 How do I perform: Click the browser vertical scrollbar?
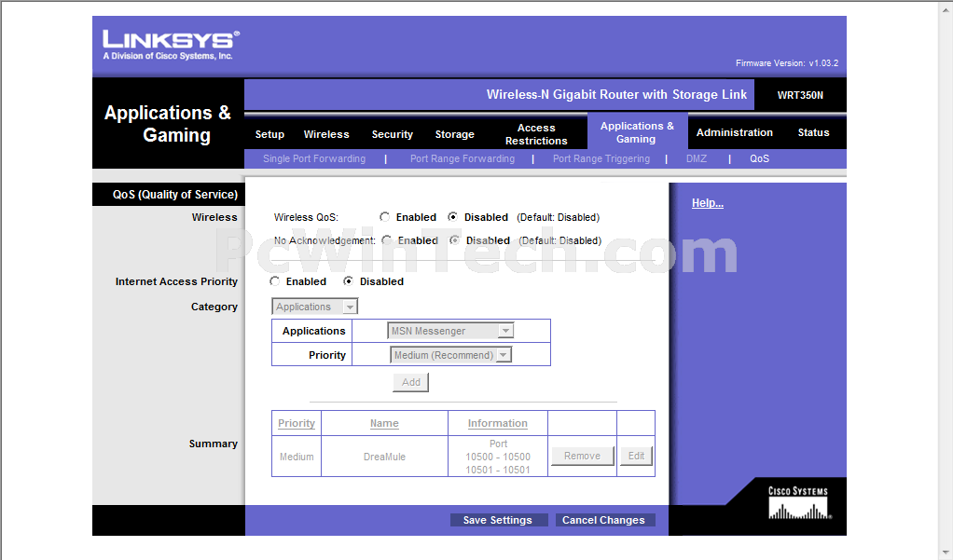pyautogui.click(x=946, y=280)
